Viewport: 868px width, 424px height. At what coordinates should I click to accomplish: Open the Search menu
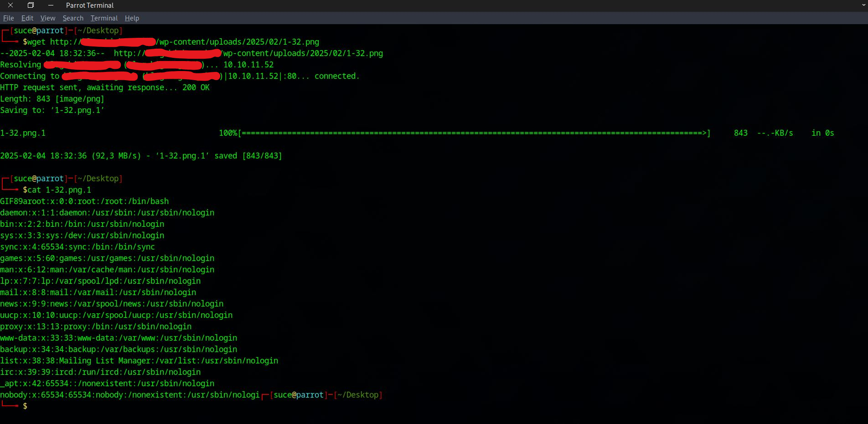point(72,18)
